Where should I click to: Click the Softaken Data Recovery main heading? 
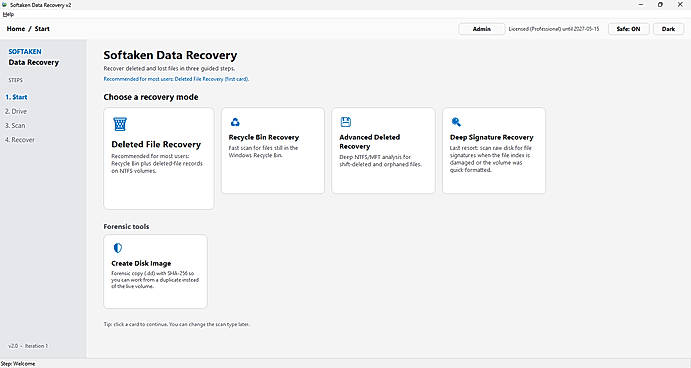tap(170, 55)
